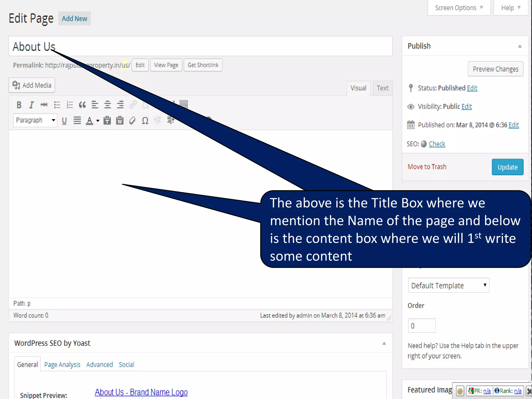This screenshot has width=532, height=399.
Task: Click Add New page button
Action: coord(75,18)
